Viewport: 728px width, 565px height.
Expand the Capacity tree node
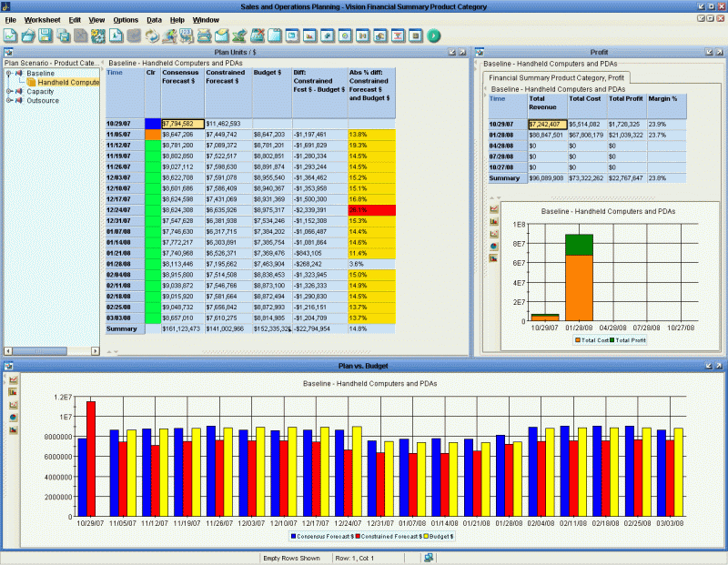tap(8, 92)
